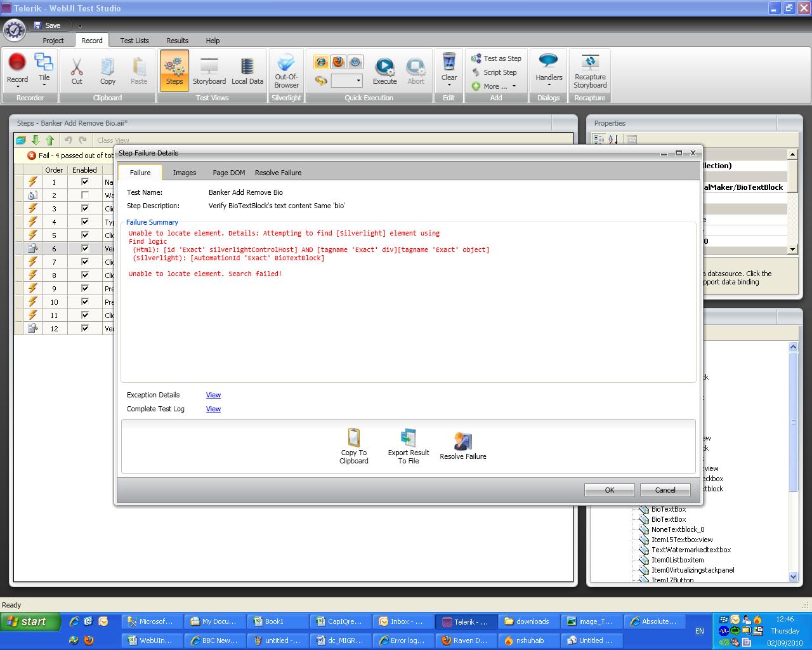Move step down with green down arrow
Screen dimensions: 812x650
point(36,140)
